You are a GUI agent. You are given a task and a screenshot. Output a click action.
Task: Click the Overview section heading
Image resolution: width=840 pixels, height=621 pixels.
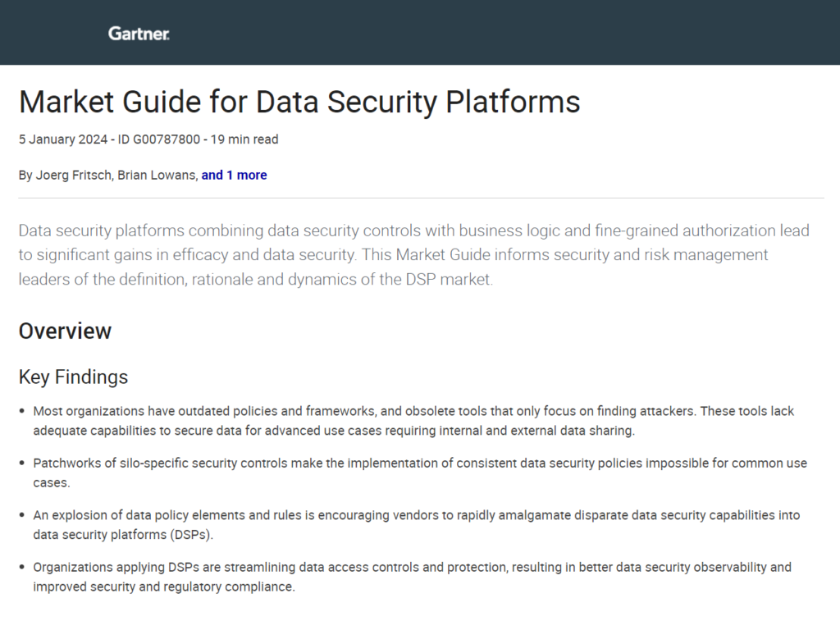point(65,331)
